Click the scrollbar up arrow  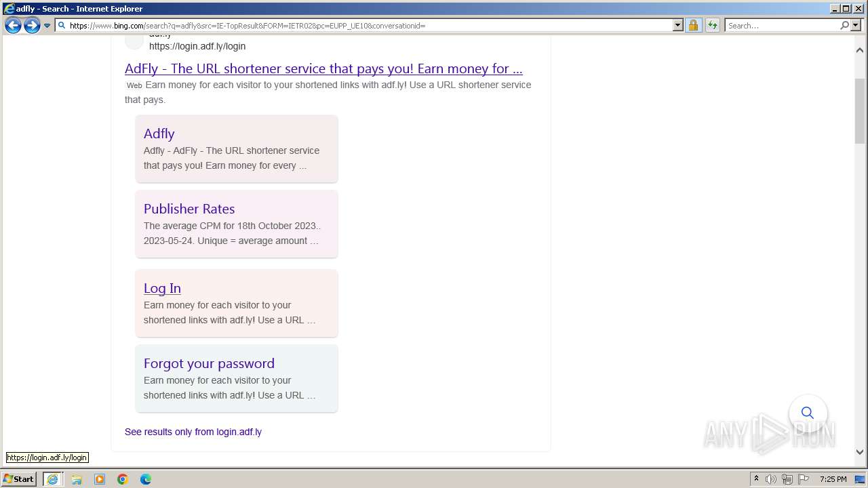[x=860, y=50]
